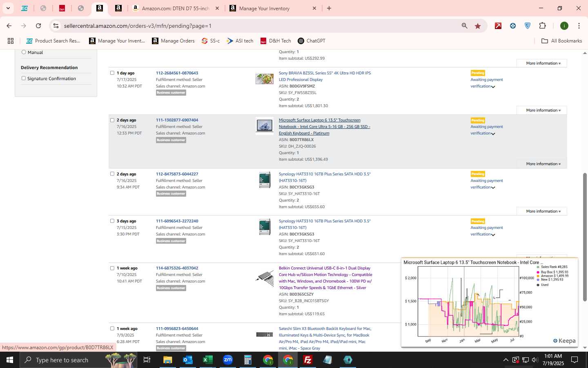
Task: Enable the Signature Confirmation checkbox
Action: click(x=24, y=78)
